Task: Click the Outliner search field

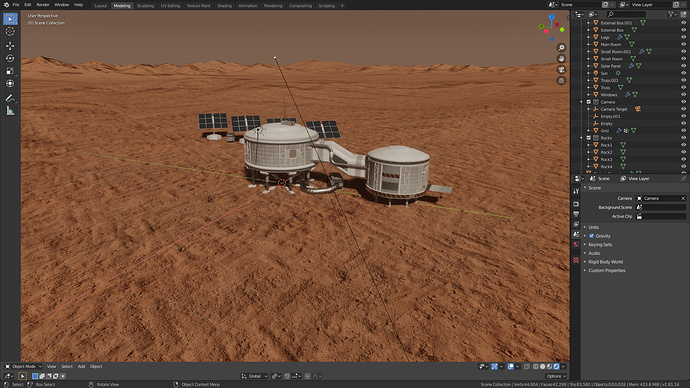Action: (x=626, y=15)
